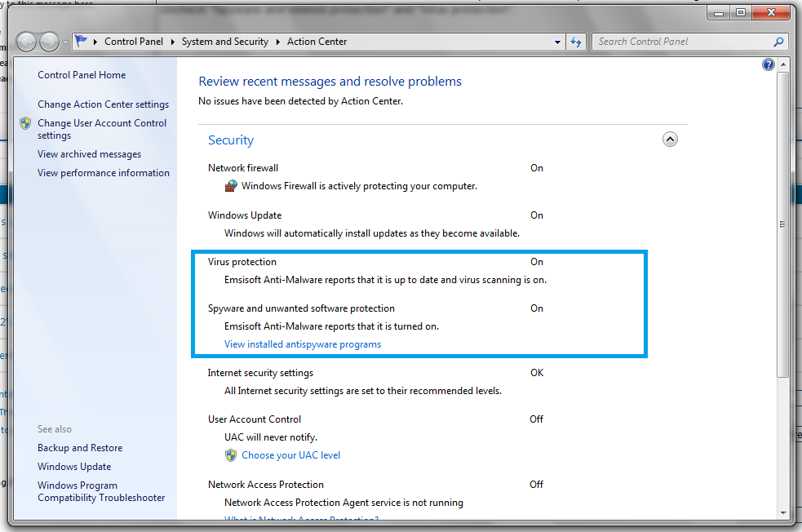The height and width of the screenshot is (532, 802).
Task: Expand the arrow after Control Panel breadcrumb
Action: (x=173, y=42)
